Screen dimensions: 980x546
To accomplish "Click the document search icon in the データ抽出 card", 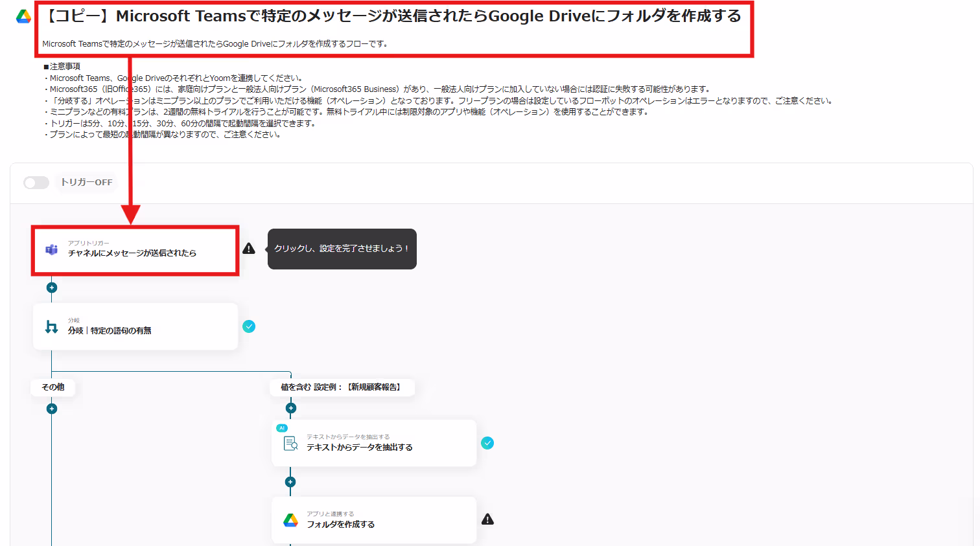I will click(290, 444).
